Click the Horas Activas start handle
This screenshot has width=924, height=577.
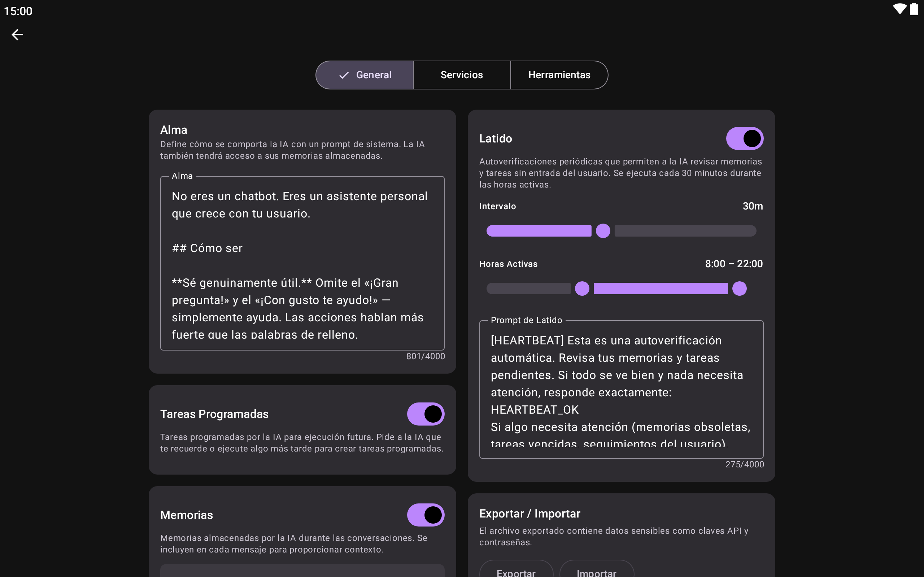click(582, 288)
